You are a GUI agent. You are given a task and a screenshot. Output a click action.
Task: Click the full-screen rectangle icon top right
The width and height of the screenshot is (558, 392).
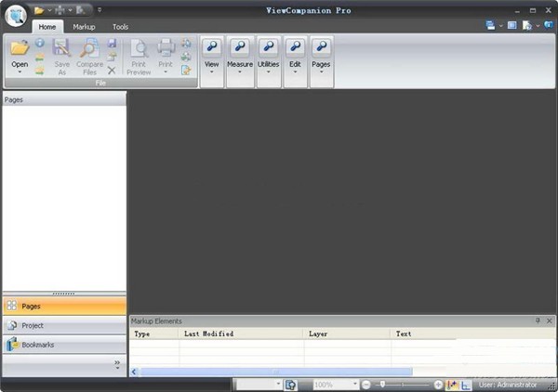pyautogui.click(x=512, y=25)
